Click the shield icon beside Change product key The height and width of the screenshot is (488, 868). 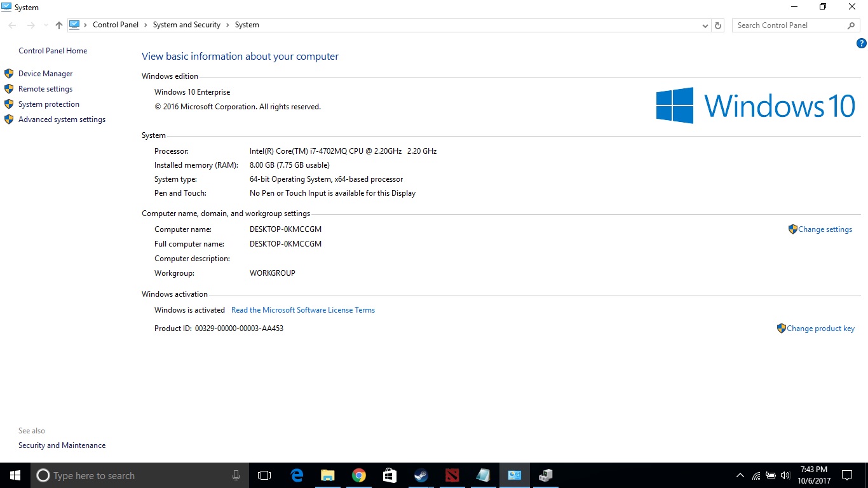pos(781,329)
